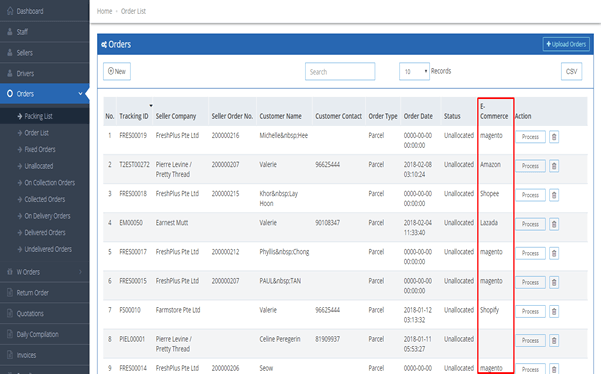The height and width of the screenshot is (374, 601).
Task: Open Unallocated submenu item
Action: coord(39,166)
